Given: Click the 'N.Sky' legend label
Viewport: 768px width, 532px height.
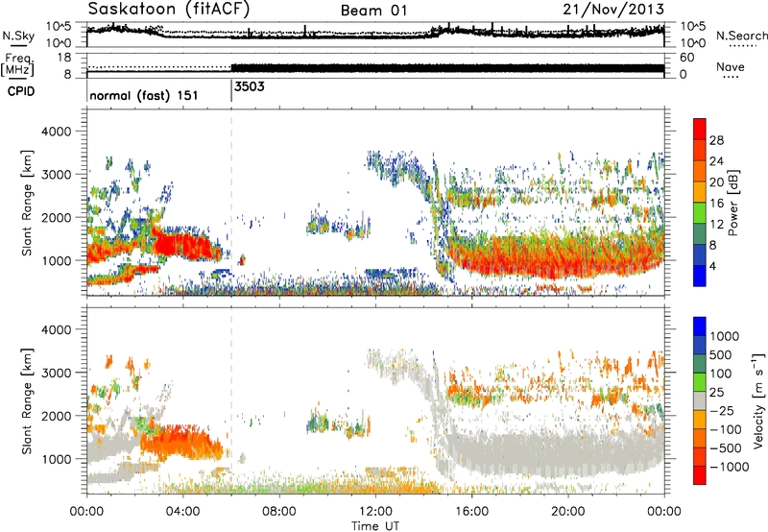Looking at the screenshot, I should point(18,36).
